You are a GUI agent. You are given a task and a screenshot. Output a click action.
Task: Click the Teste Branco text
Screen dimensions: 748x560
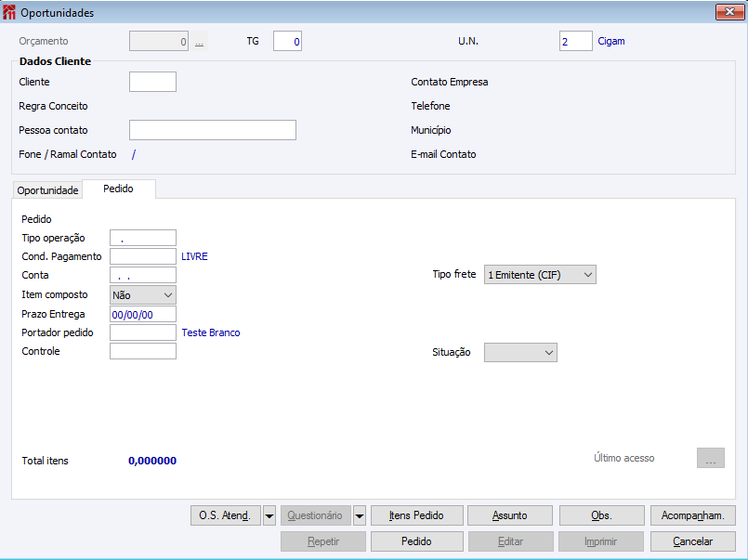click(211, 332)
